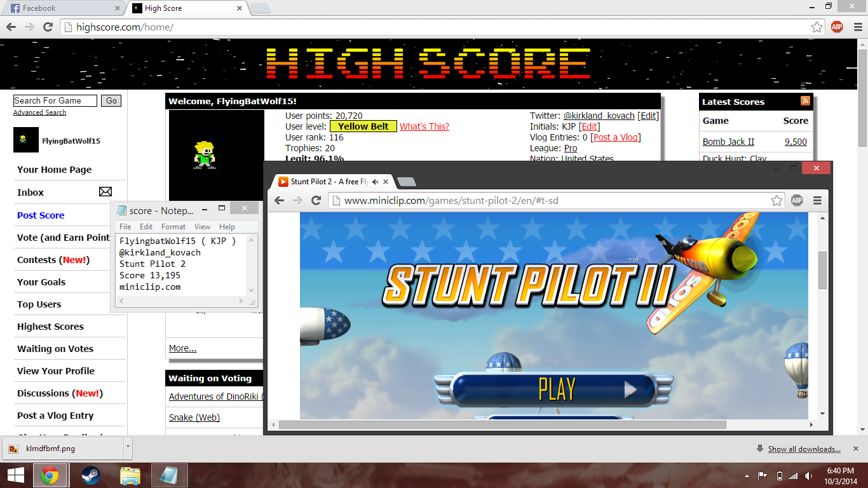Open the Discussions sidebar link
The height and width of the screenshot is (488, 868).
(x=60, y=393)
